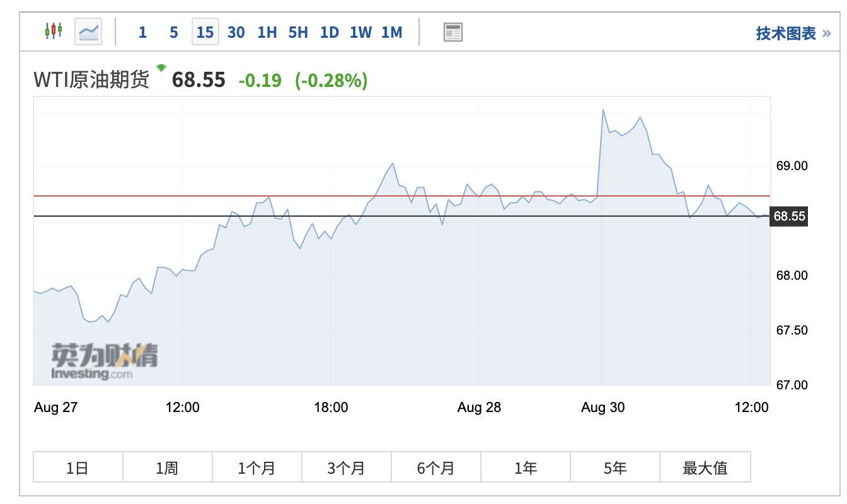Click the green down arrow indicator
This screenshot has height=504, width=847.
pos(161,67)
